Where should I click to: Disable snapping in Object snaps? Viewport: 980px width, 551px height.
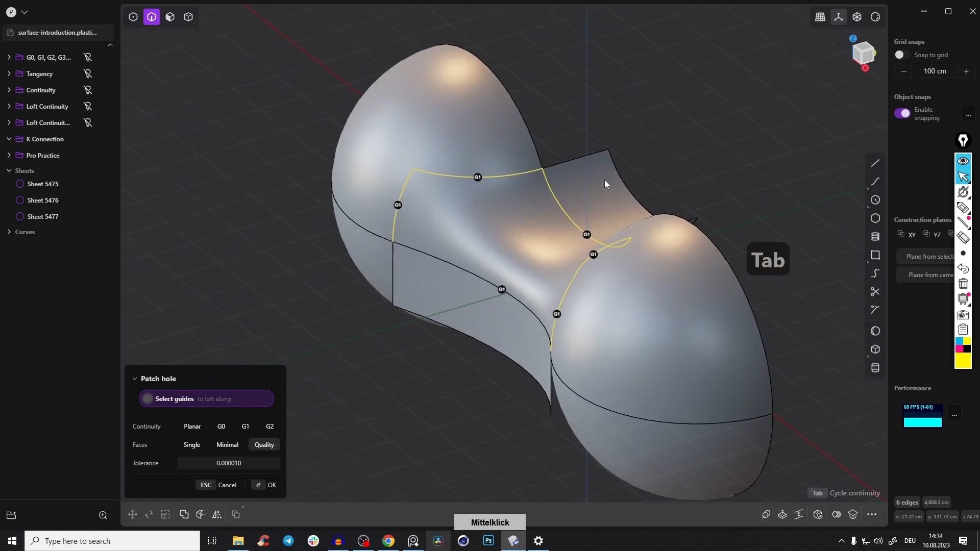click(x=903, y=113)
